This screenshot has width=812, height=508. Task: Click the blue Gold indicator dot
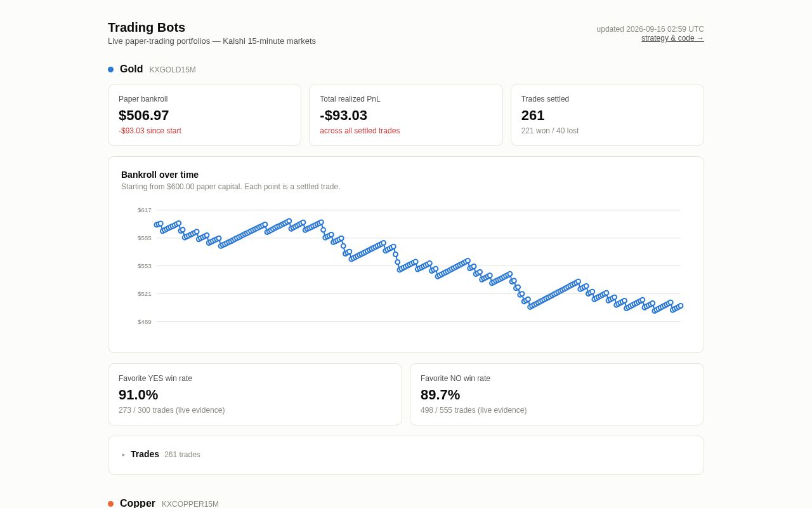tap(110, 69)
